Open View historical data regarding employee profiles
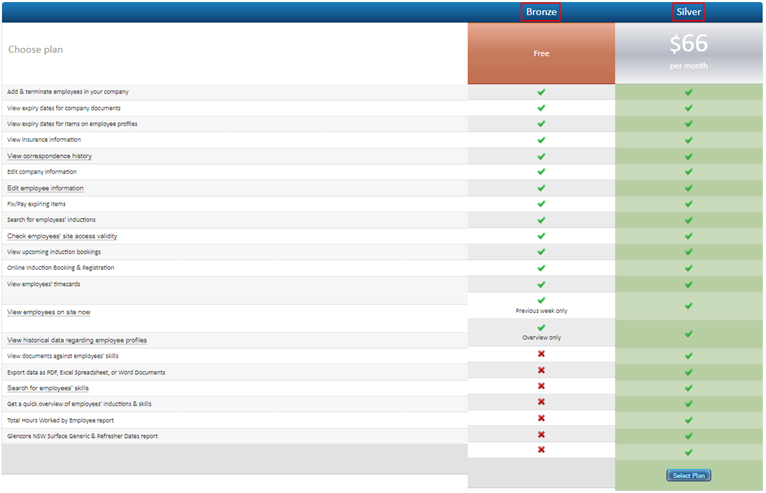 pyautogui.click(x=77, y=340)
